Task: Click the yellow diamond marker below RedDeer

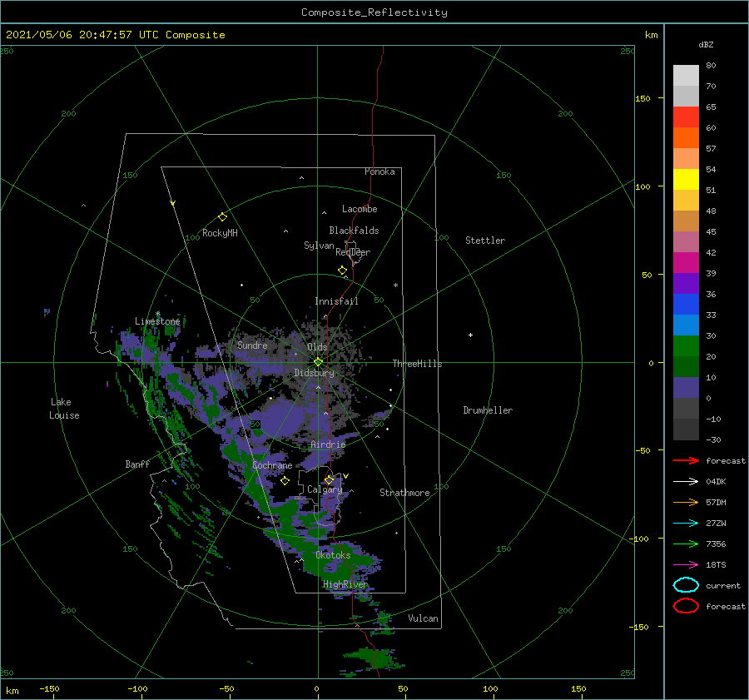Action: point(342,270)
